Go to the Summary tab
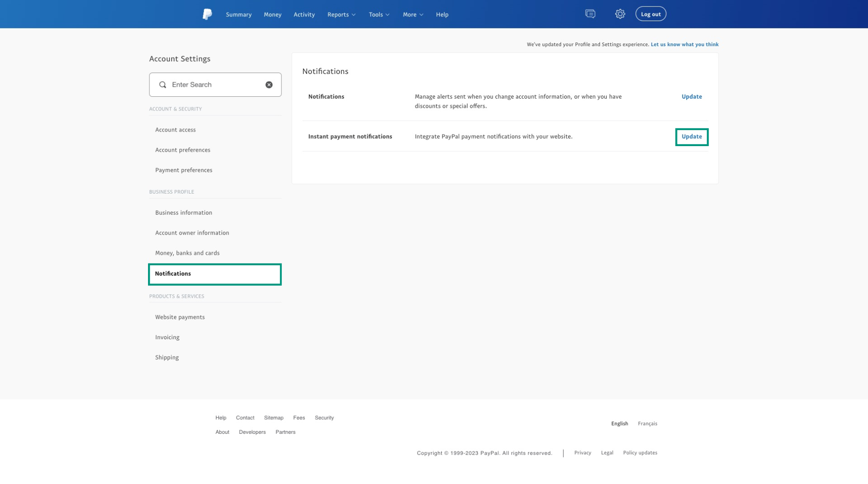Image resolution: width=868 pixels, height=484 pixels. click(238, 15)
